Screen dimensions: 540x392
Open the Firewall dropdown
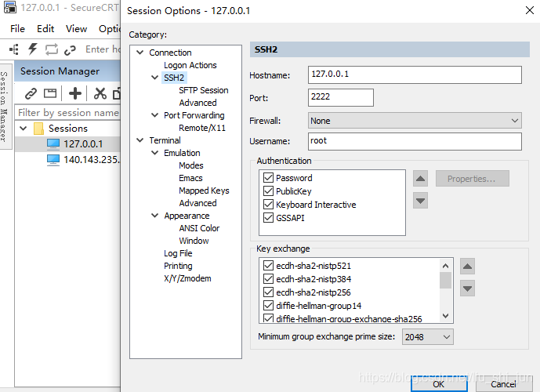(x=415, y=121)
